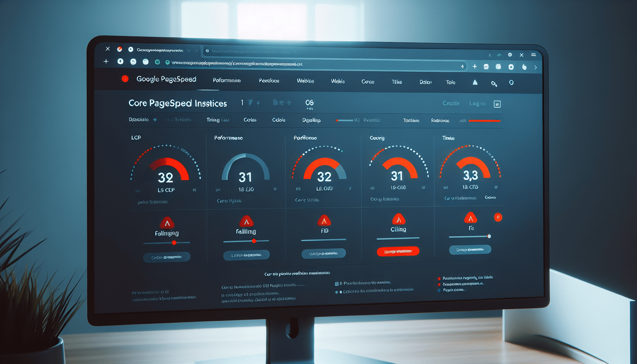
Task: Open the 'Toio' item in the navigation bar
Action: tap(450, 82)
